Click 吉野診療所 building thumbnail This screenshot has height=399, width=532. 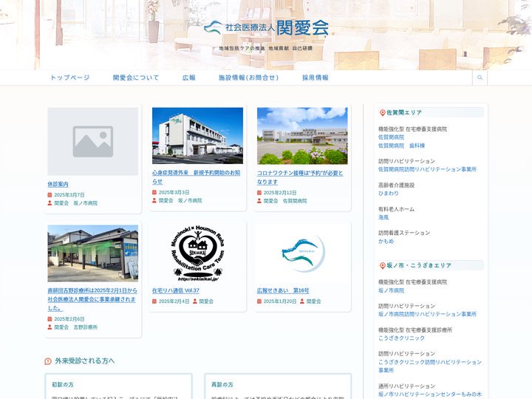[92, 253]
